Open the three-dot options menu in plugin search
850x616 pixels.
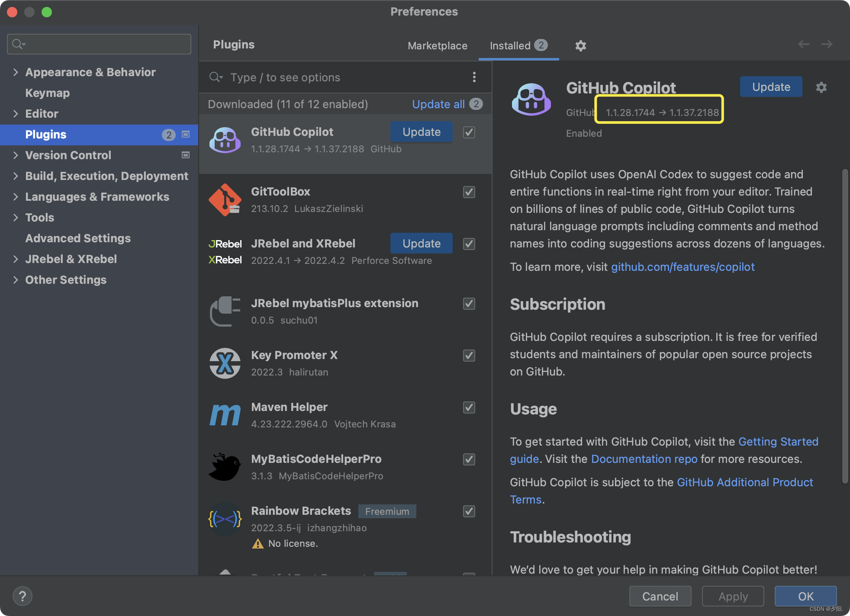[474, 77]
